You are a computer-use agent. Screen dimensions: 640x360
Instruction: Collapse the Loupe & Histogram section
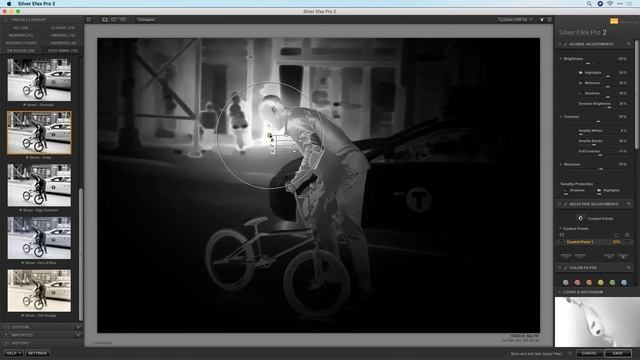pyautogui.click(x=560, y=292)
